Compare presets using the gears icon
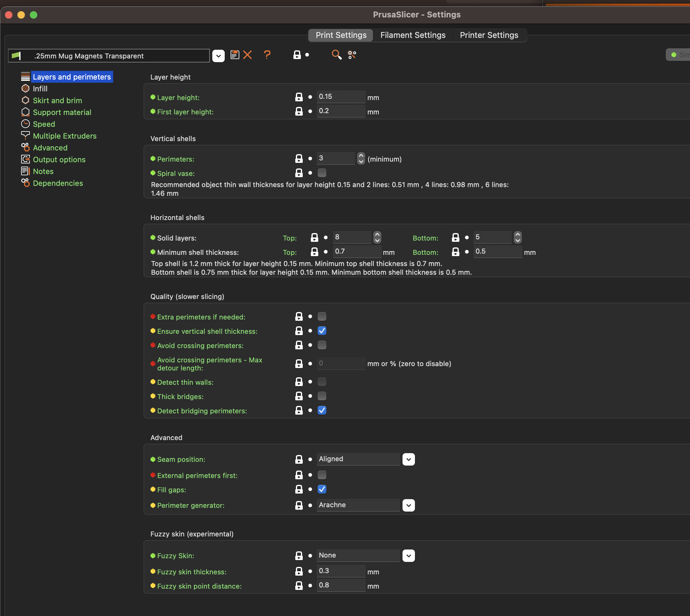 [x=352, y=54]
